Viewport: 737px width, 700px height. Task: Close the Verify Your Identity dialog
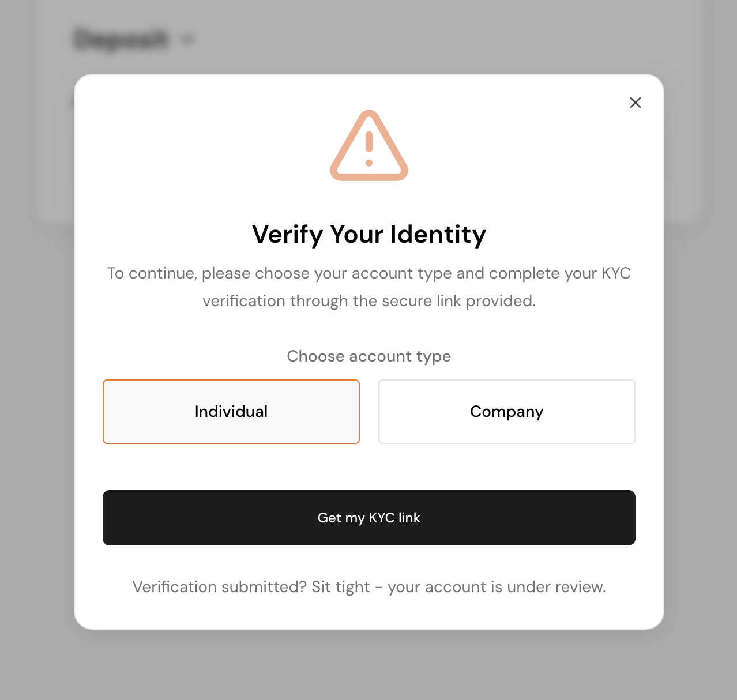coord(635,103)
